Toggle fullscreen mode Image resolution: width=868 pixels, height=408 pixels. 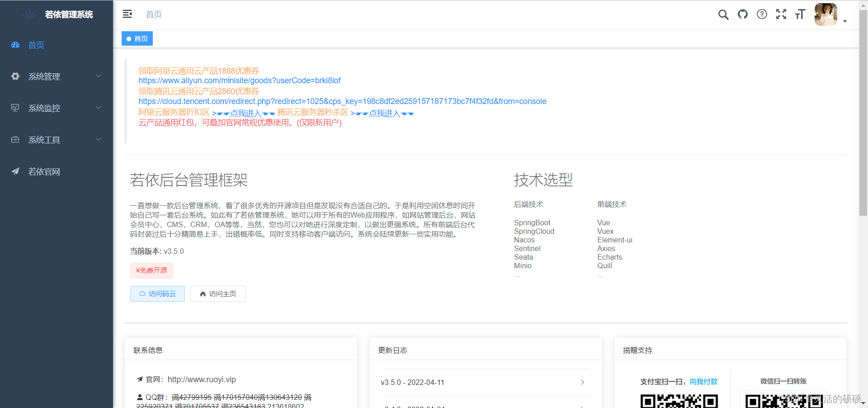(x=781, y=14)
